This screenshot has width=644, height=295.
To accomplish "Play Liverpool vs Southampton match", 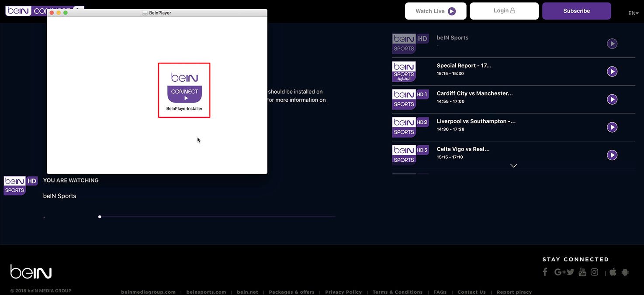I will 612,127.
